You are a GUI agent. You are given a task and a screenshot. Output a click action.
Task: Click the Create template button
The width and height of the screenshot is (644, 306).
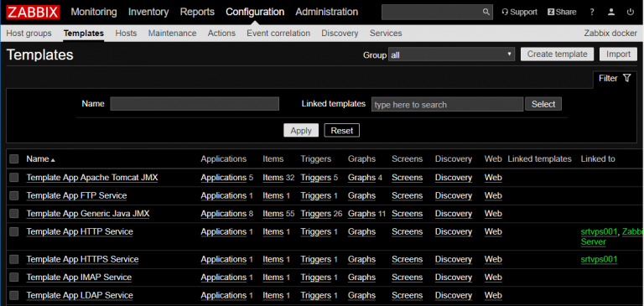[557, 54]
